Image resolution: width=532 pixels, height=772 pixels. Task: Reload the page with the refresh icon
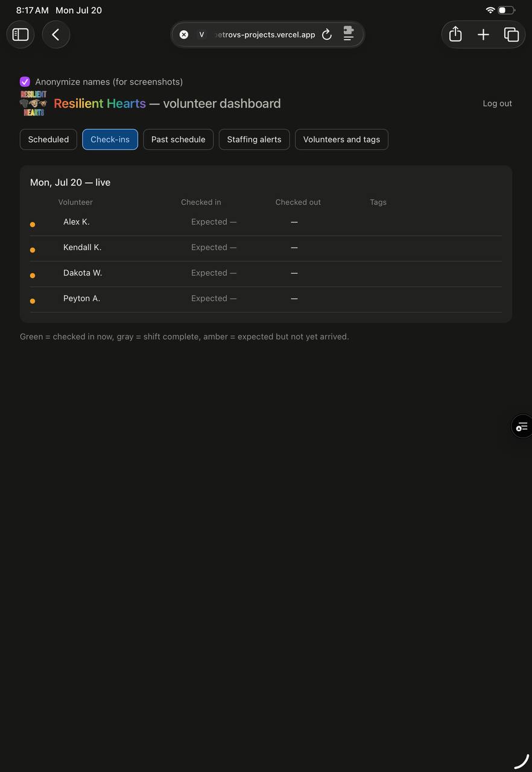327,34
